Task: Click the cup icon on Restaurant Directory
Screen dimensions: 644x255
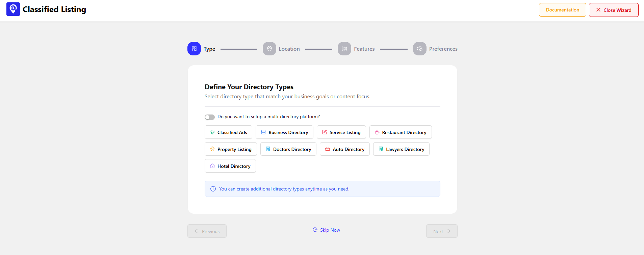Action: click(x=377, y=132)
